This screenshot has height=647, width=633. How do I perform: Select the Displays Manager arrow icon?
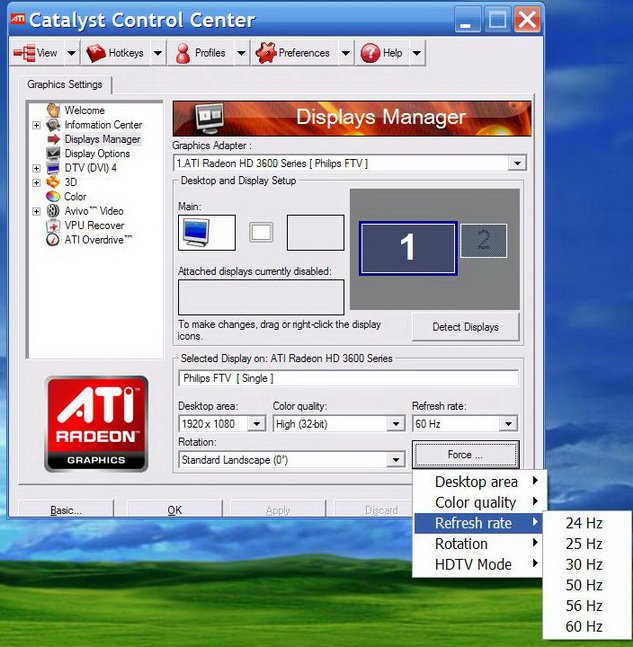[53, 139]
